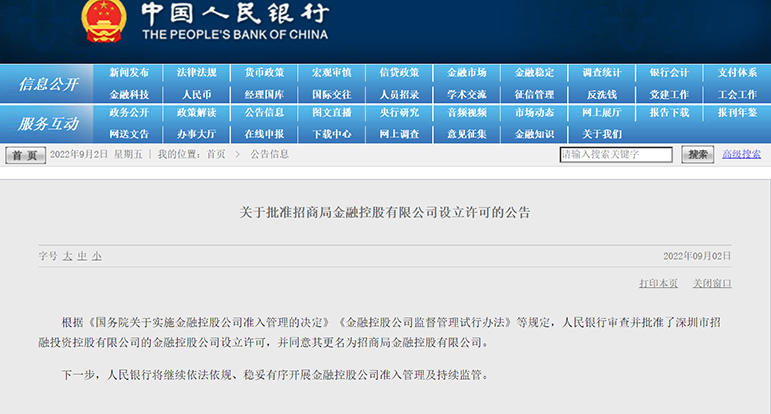Follow the 公告信息 breadcrumb link
The image size is (771, 414).
269,154
